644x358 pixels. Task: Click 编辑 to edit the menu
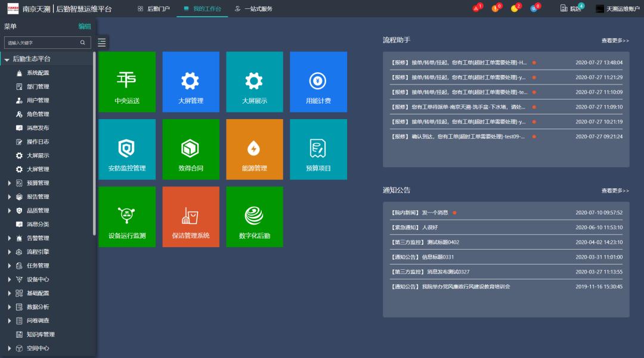pos(84,26)
